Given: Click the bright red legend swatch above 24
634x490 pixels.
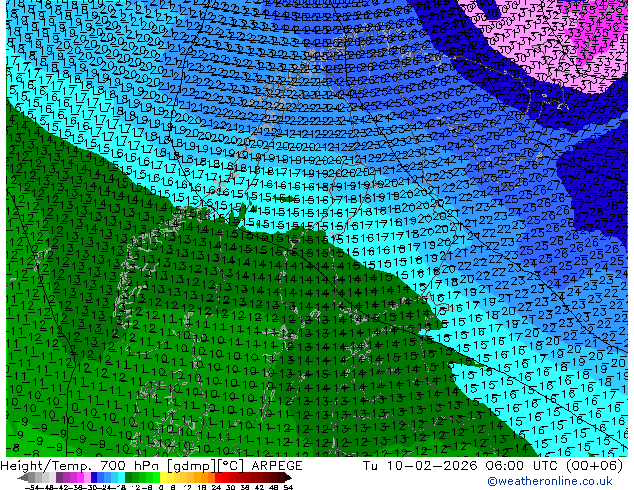Looking at the screenshot, I should (x=218, y=477).
